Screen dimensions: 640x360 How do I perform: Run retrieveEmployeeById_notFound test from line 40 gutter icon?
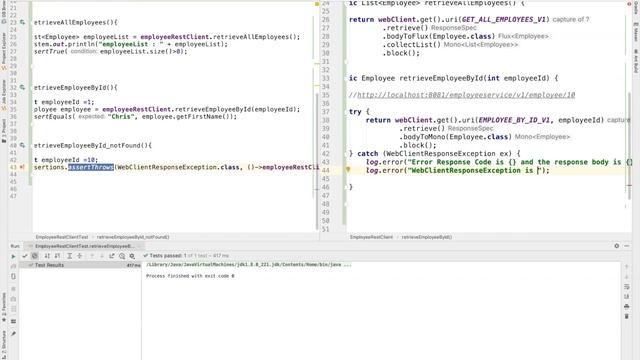[x=22, y=145]
